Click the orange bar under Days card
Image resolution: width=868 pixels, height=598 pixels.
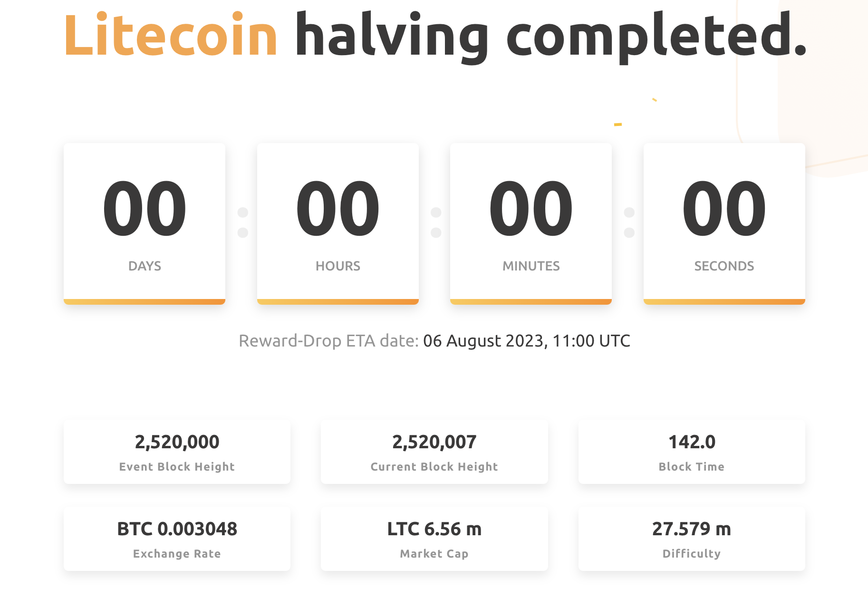(145, 302)
